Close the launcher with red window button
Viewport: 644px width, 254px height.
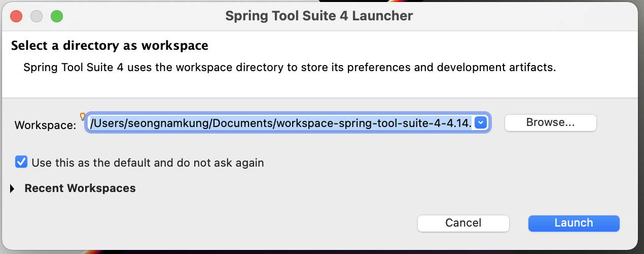coord(16,16)
